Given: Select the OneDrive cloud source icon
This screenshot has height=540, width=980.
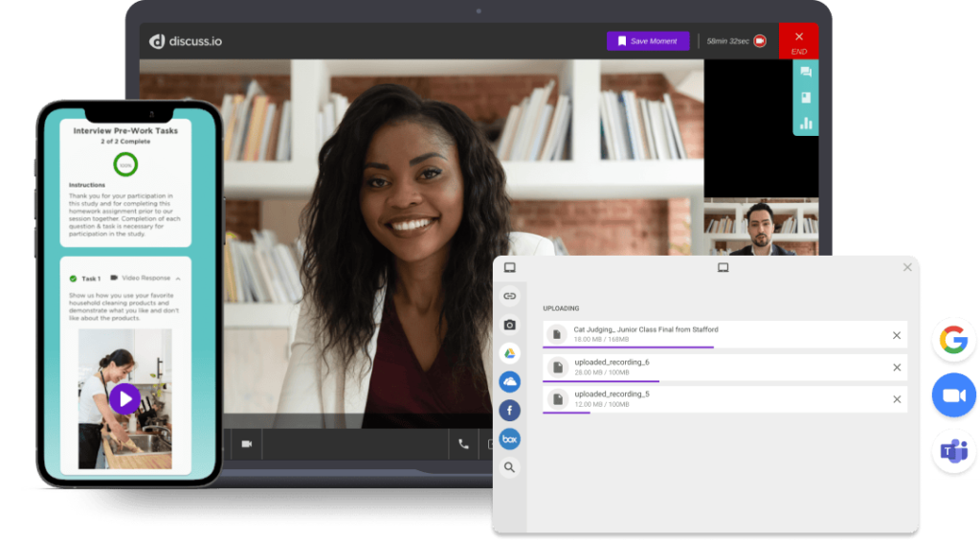Looking at the screenshot, I should [x=510, y=382].
